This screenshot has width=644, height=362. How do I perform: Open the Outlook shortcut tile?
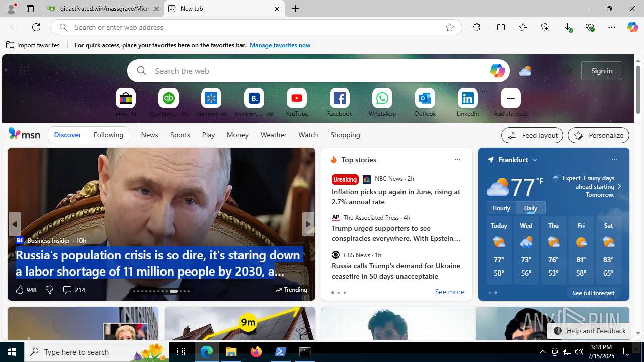425,98
